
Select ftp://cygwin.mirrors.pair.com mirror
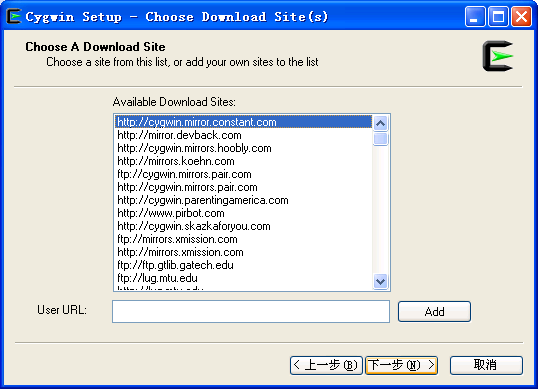tap(244, 174)
